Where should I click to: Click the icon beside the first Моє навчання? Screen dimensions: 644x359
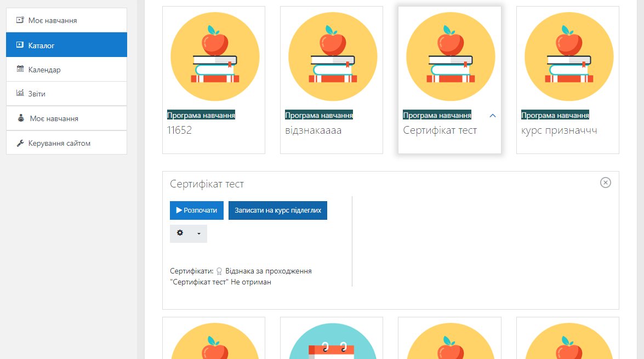(x=20, y=20)
